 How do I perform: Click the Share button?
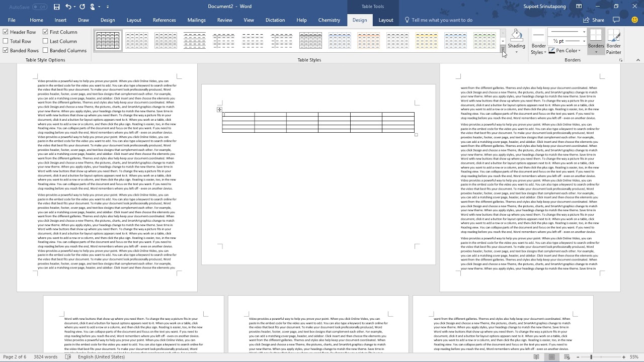click(594, 20)
